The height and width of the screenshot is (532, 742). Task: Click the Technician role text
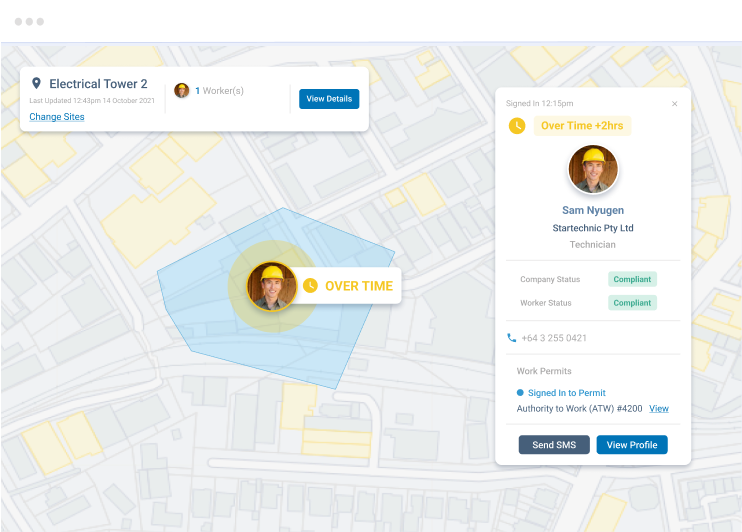(x=592, y=245)
